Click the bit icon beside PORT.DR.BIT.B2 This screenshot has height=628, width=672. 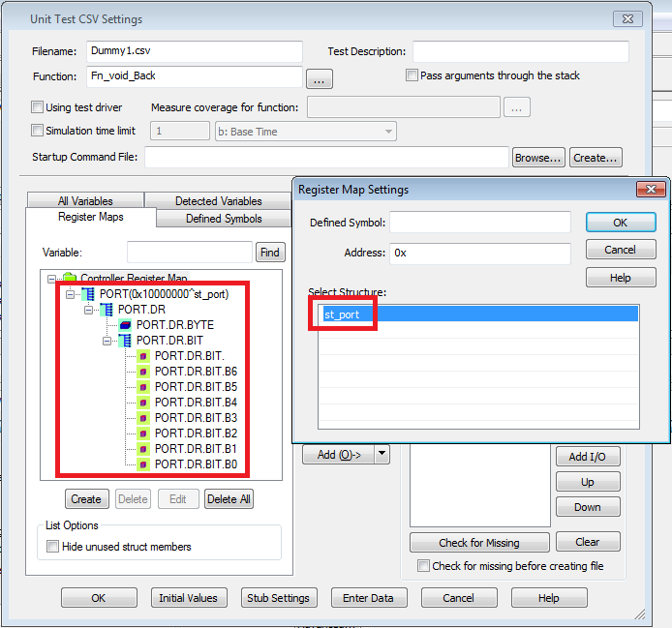[143, 434]
